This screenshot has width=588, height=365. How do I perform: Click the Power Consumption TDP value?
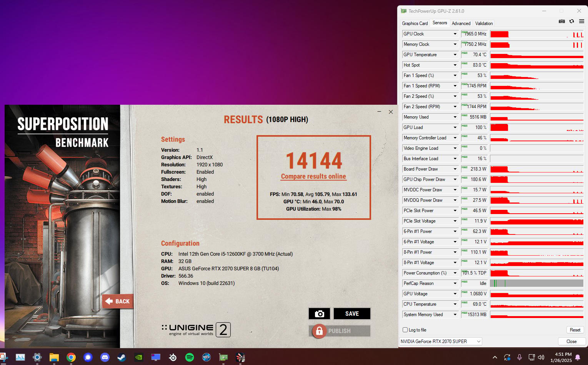(474, 273)
